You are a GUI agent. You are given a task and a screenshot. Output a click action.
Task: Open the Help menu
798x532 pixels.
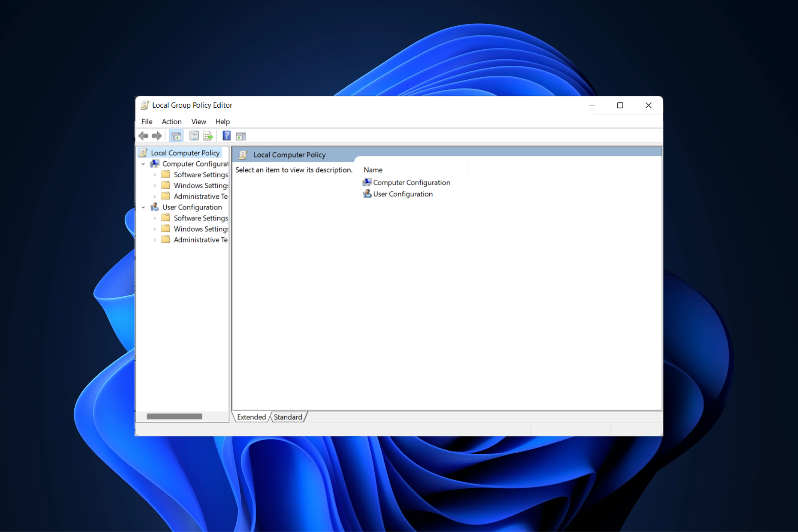[222, 122]
